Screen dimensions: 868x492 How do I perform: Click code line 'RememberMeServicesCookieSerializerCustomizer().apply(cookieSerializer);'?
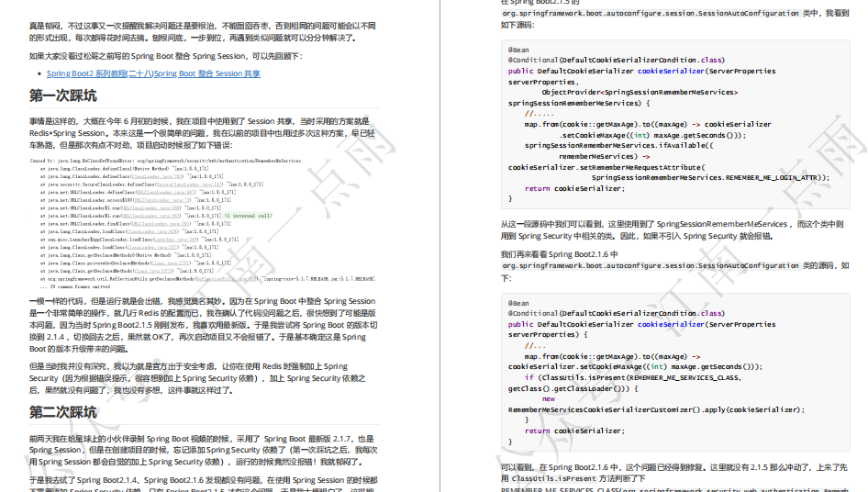pos(657,409)
